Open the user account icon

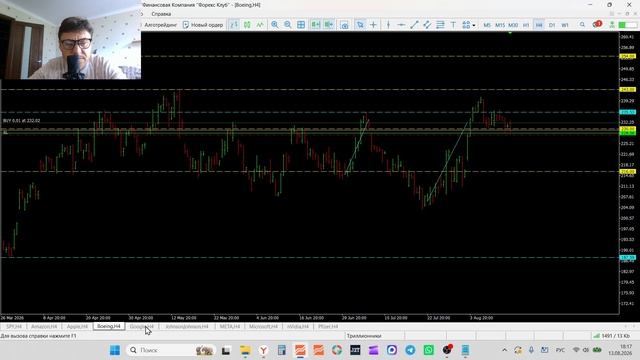(x=612, y=25)
